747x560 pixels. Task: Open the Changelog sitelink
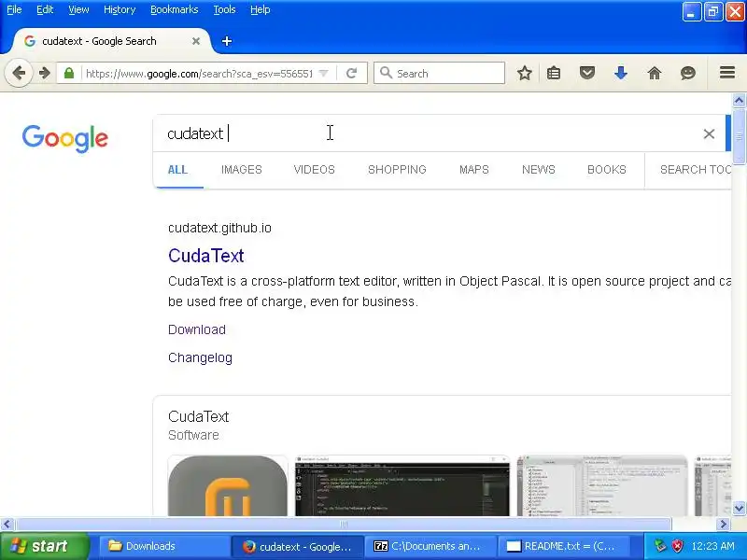point(200,357)
